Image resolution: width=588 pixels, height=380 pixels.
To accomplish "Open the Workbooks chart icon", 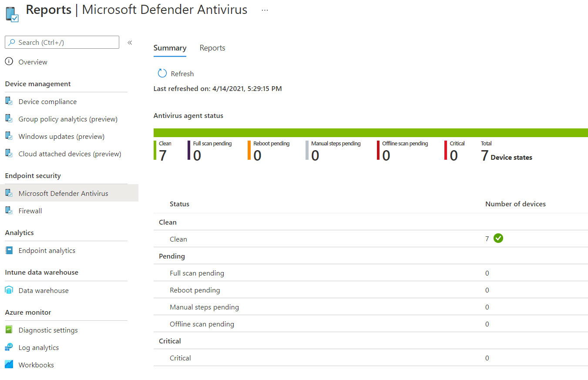I will [x=9, y=365].
